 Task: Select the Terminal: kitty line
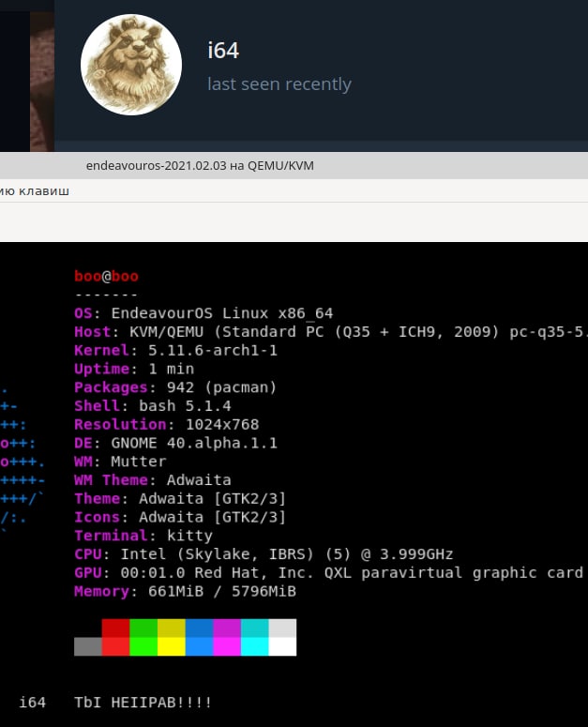143,536
